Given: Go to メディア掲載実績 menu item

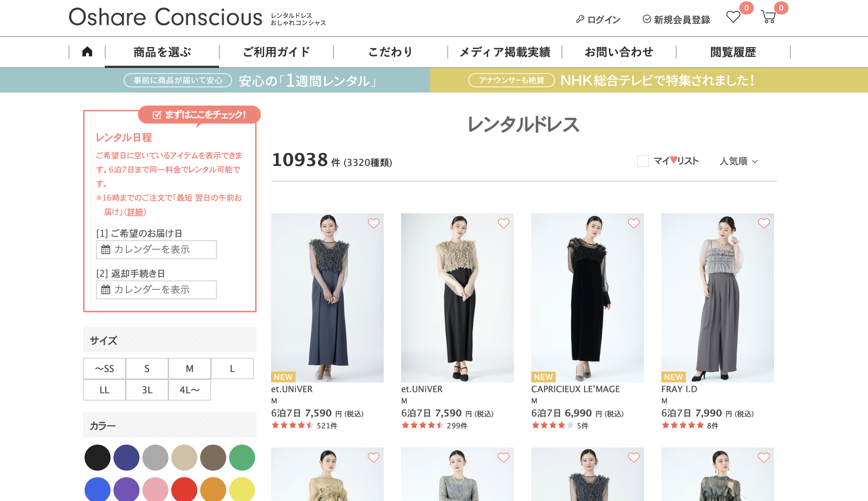Looking at the screenshot, I should click(504, 52).
